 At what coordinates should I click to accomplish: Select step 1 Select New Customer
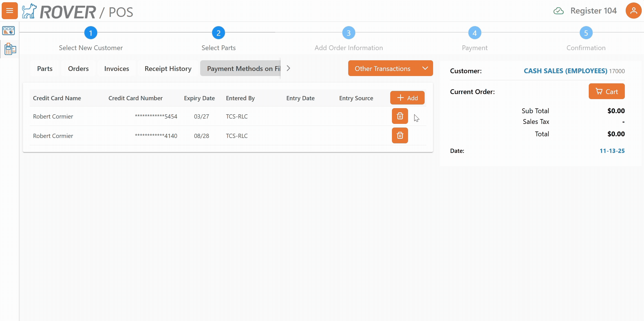(x=91, y=33)
